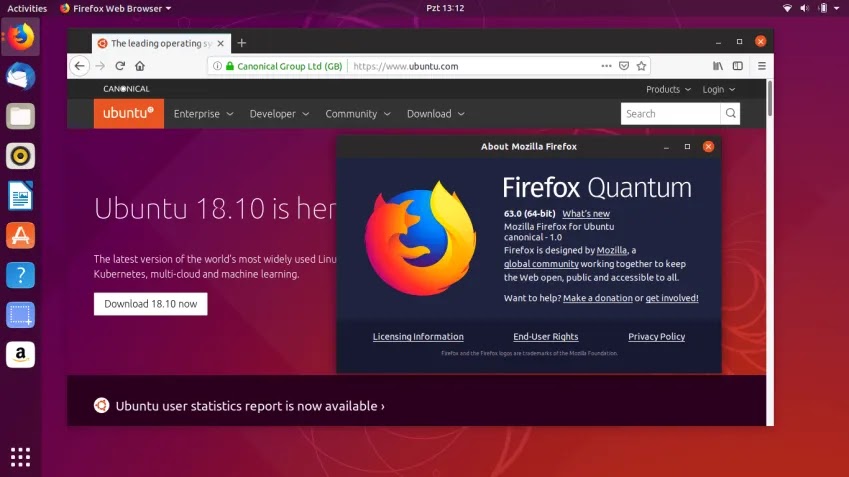Click the Firefox forward arrow
The width and height of the screenshot is (849, 477).
[100, 66]
